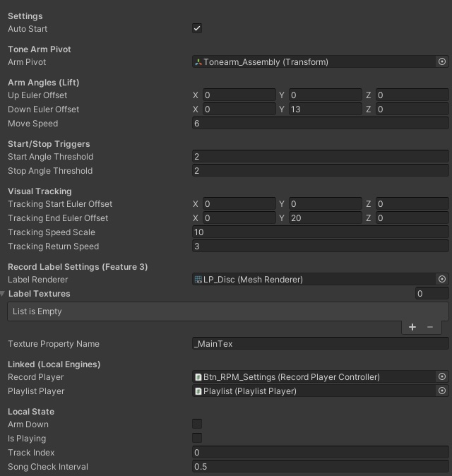
Task: Open object picker for Playlist Player field
Action: click(x=442, y=391)
